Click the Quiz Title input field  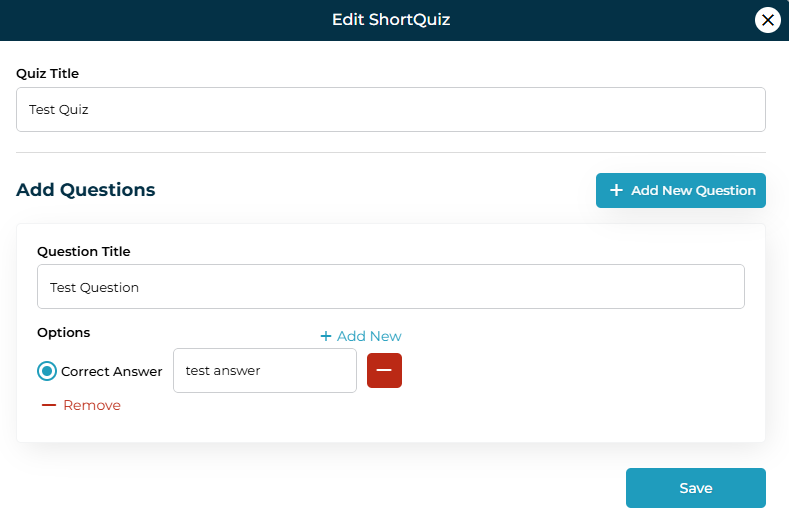point(390,110)
